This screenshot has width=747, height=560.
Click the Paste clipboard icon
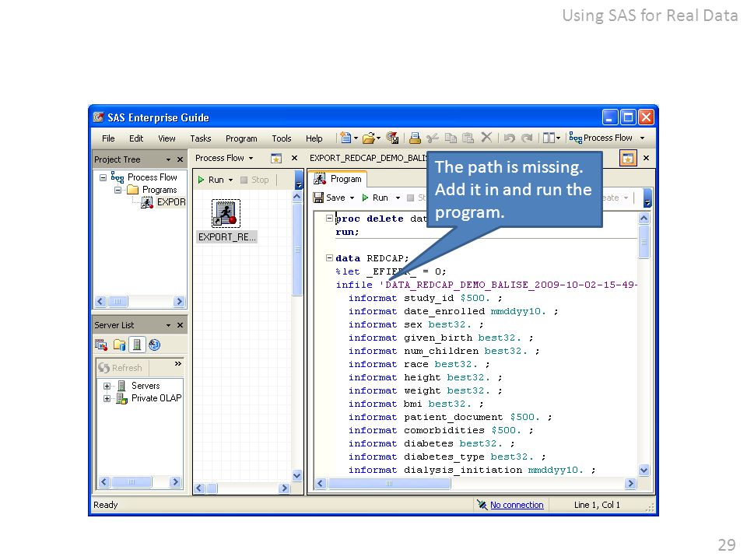pyautogui.click(x=468, y=138)
